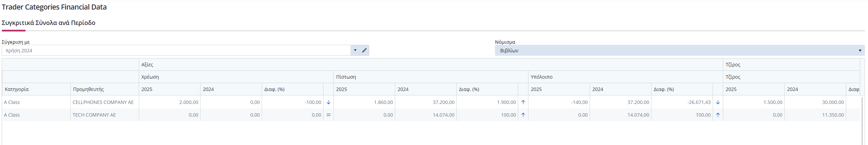
Task: Click down arrow icon next to -26.671,43
Action: [718, 102]
